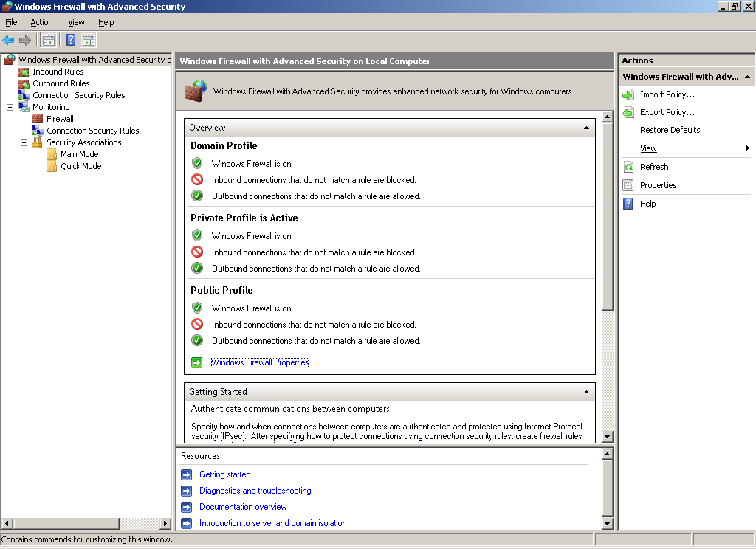Collapse the Security Associations tree node

(24, 142)
